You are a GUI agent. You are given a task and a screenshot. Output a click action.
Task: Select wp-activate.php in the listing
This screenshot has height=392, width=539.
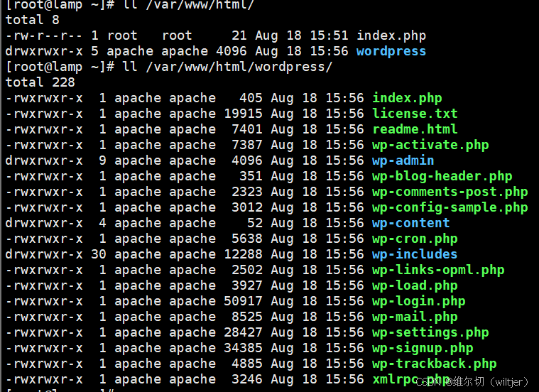click(x=430, y=145)
